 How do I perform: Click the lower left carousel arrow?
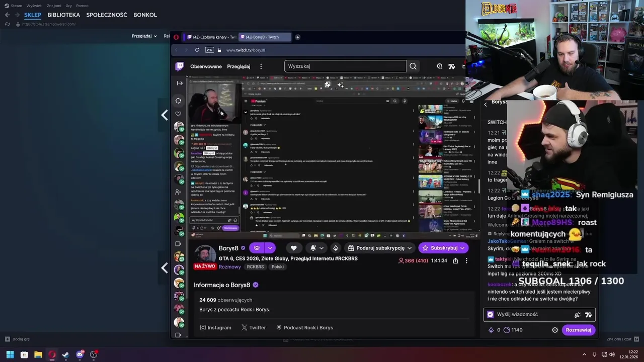tap(165, 268)
